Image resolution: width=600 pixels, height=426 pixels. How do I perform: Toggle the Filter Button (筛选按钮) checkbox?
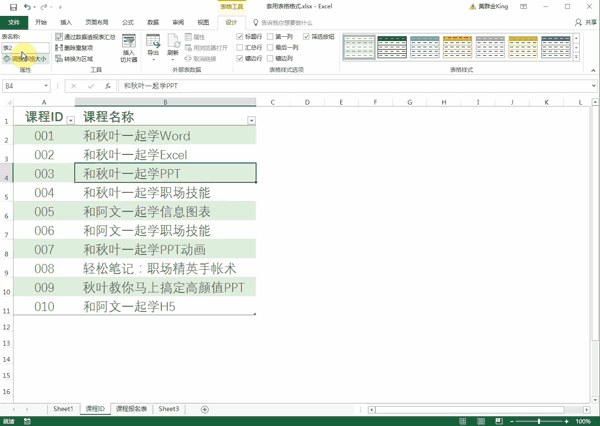click(306, 37)
